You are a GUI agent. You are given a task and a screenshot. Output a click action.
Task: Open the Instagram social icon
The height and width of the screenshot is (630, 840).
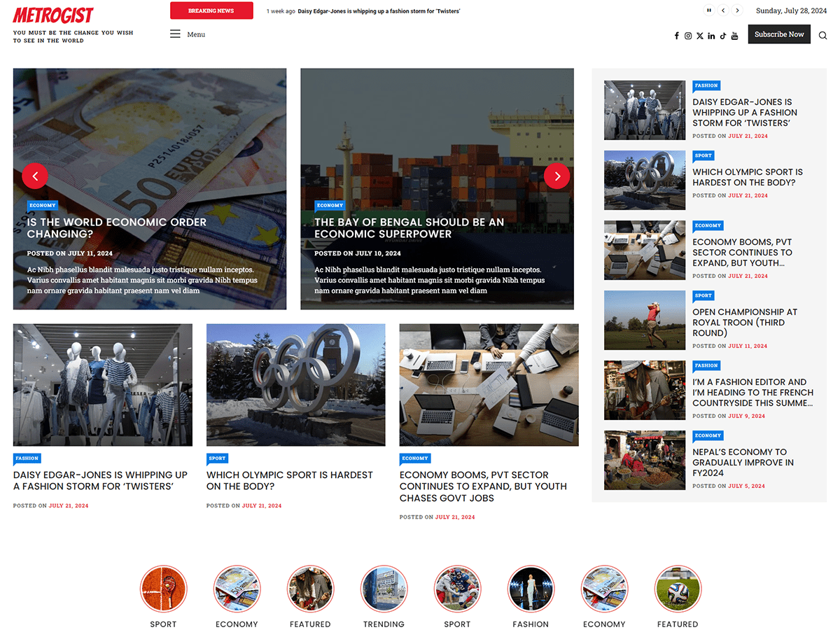[688, 35]
